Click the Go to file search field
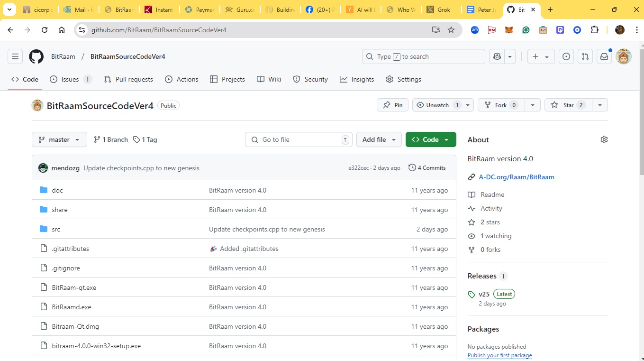644x361 pixels. pos(299,139)
